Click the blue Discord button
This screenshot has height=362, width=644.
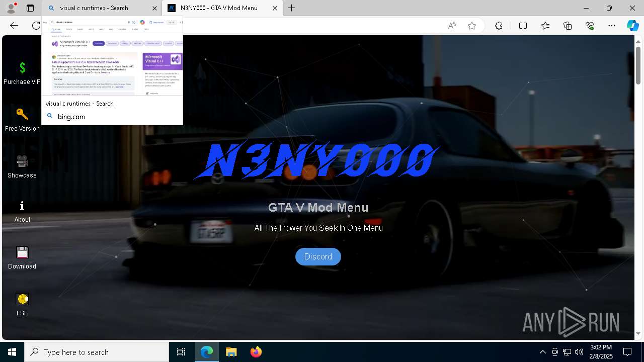pos(318,256)
